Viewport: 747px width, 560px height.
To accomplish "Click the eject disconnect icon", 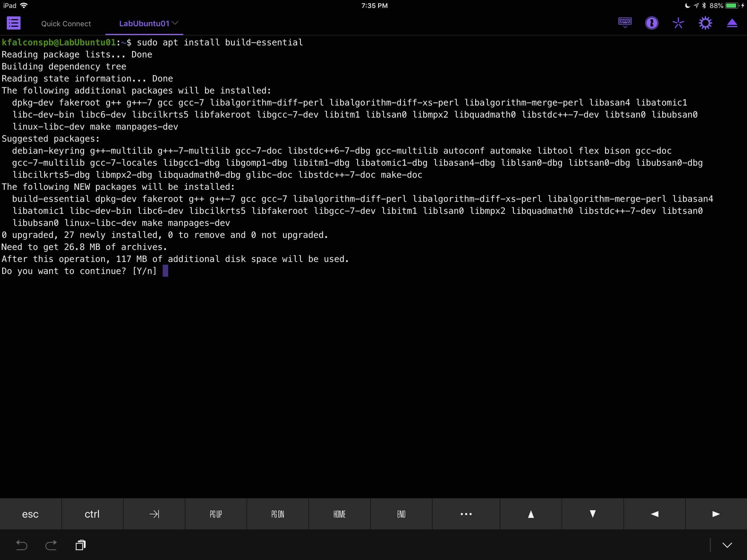I will click(732, 23).
